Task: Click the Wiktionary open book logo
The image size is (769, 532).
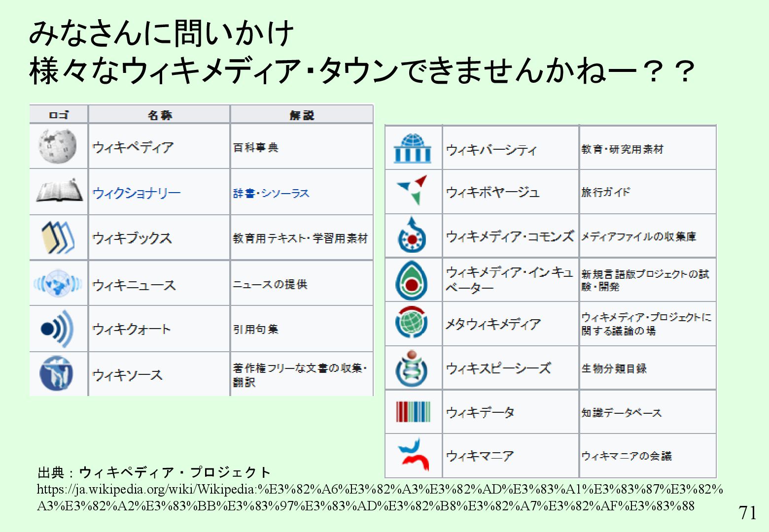Action: pos(59,190)
